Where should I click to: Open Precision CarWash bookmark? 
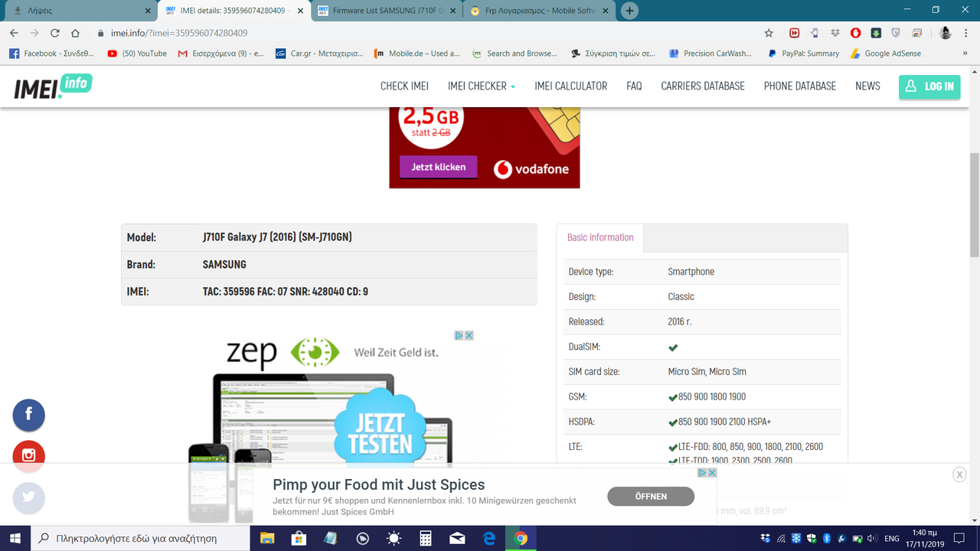(x=710, y=54)
